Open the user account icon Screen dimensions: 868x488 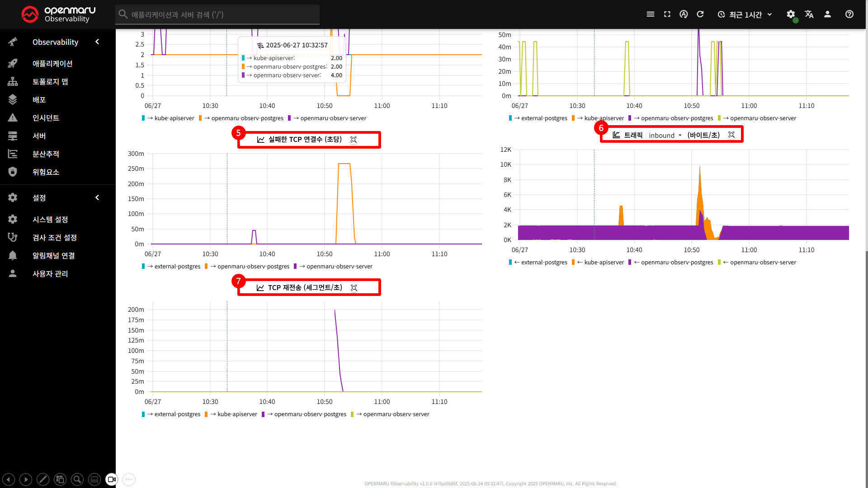coord(827,14)
